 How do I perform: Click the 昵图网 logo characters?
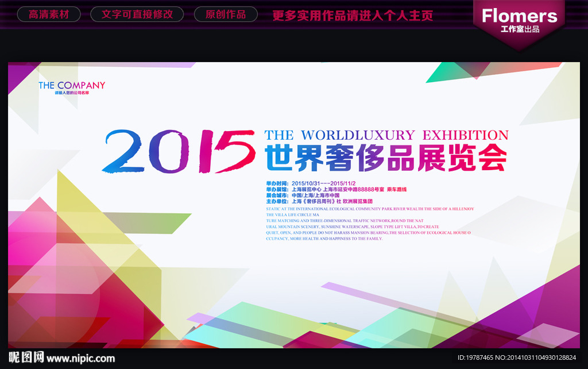[x=26, y=358]
